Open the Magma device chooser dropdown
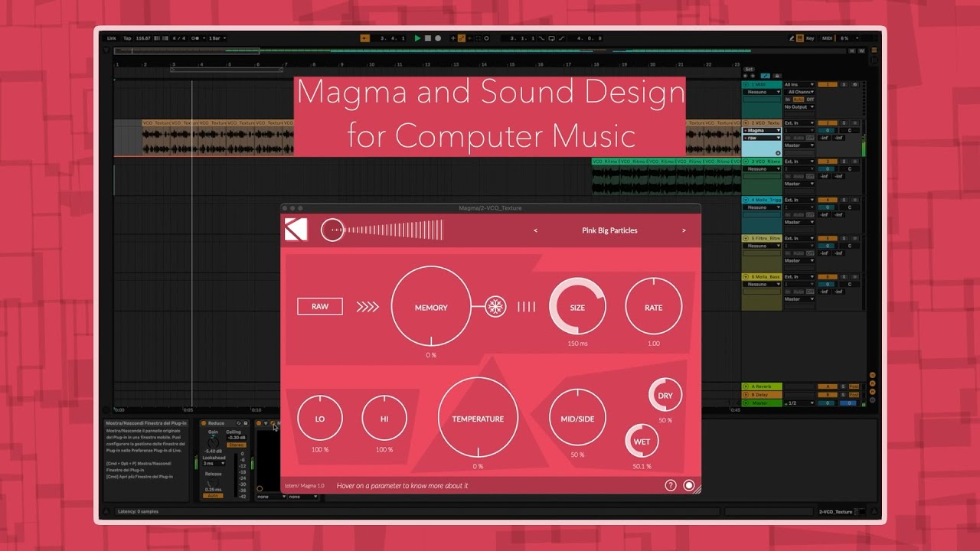This screenshot has height=551, width=980. pos(762,130)
